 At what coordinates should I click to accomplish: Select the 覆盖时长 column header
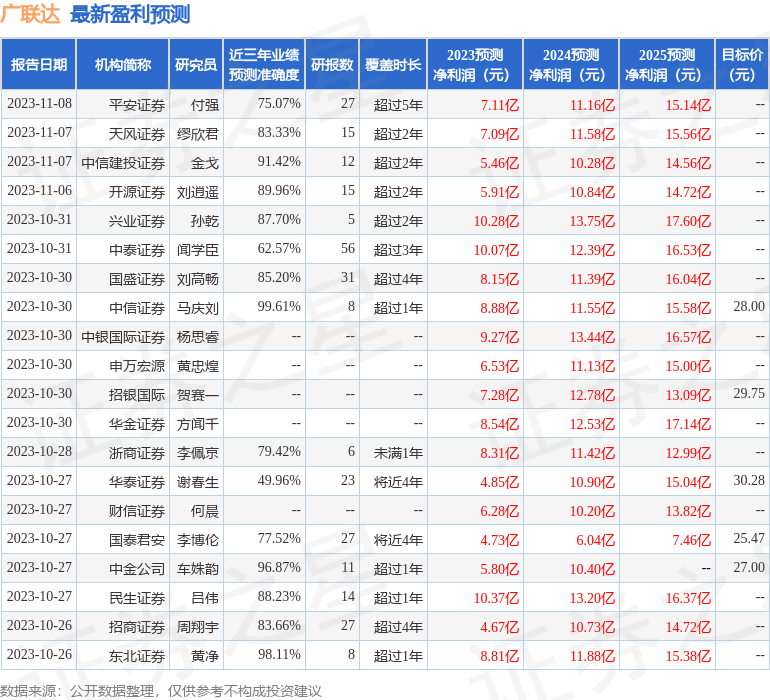coord(393,64)
